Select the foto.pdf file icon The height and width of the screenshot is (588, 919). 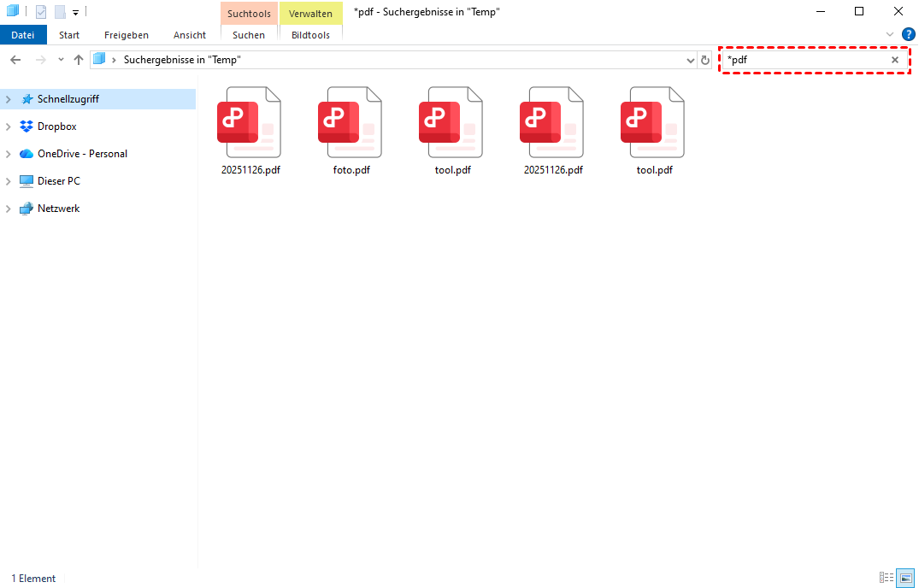coord(351,123)
